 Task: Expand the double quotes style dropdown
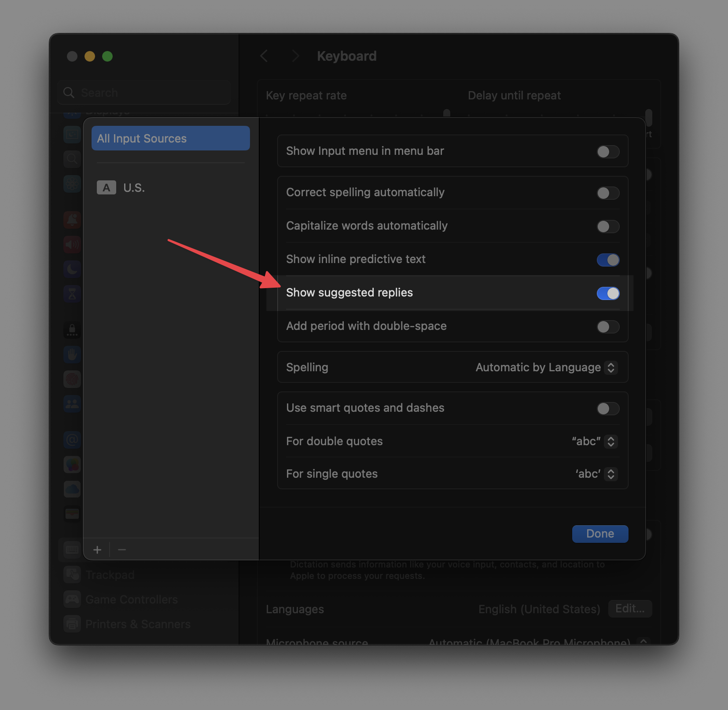click(x=594, y=441)
